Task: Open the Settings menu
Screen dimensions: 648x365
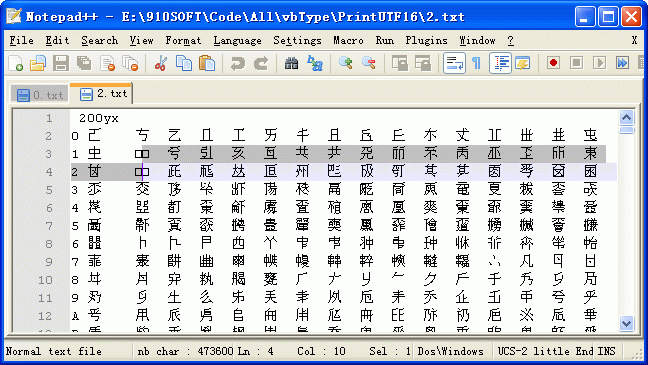Action: 297,41
